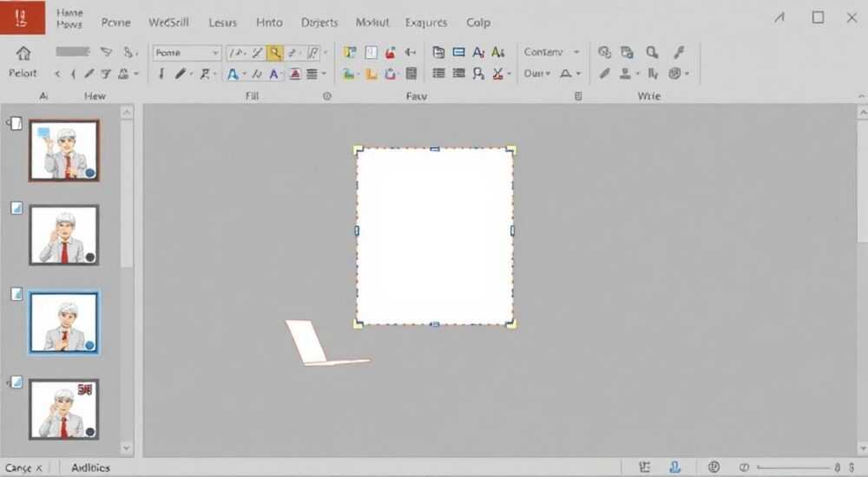The image size is (868, 477).
Task: Click the red application logo icon
Action: point(23,17)
